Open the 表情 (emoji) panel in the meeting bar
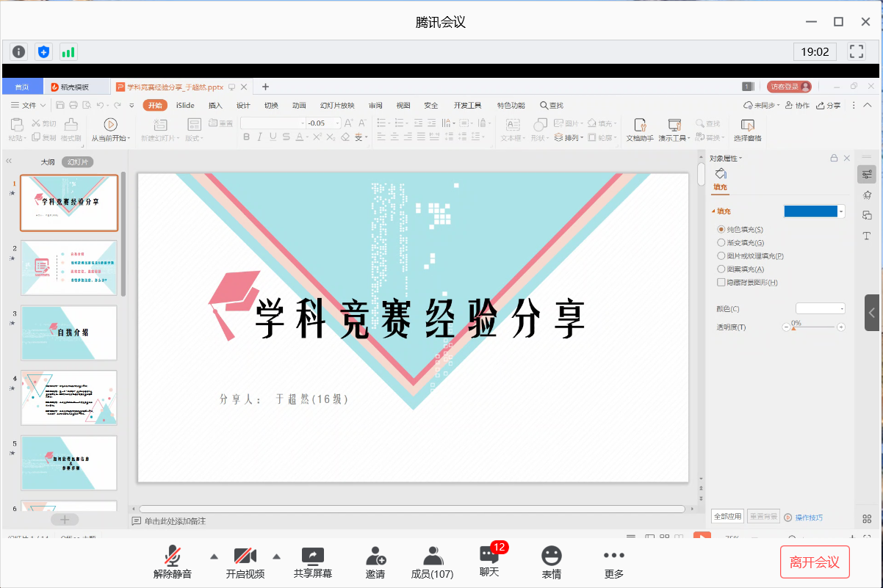The height and width of the screenshot is (588, 883). (551, 562)
